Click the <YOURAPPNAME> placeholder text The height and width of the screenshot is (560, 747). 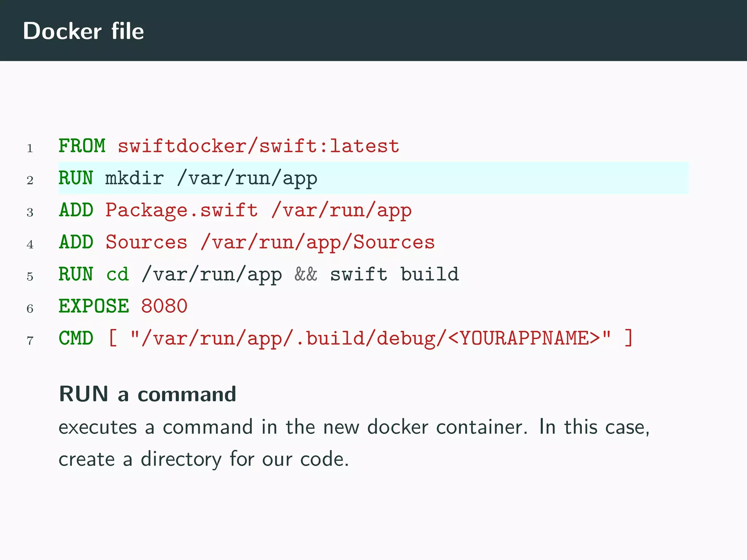(x=524, y=338)
